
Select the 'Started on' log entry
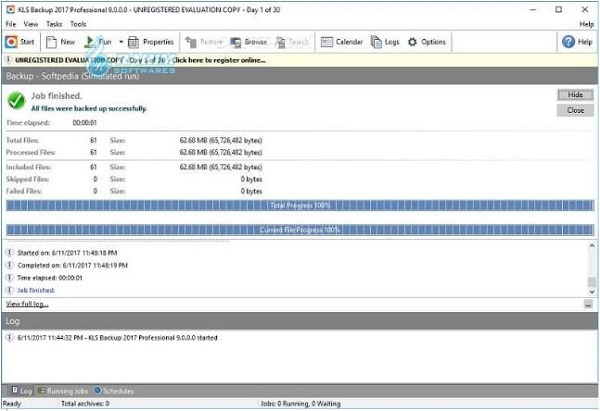point(67,253)
